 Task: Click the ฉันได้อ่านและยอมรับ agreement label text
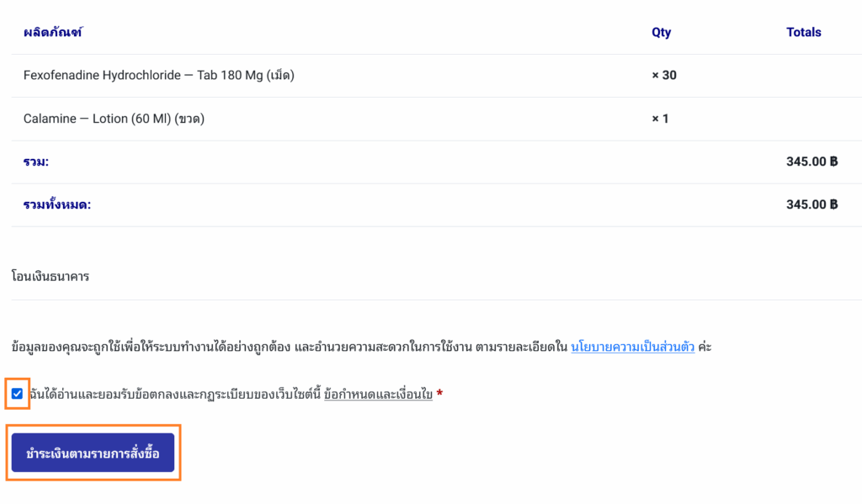tap(174, 394)
